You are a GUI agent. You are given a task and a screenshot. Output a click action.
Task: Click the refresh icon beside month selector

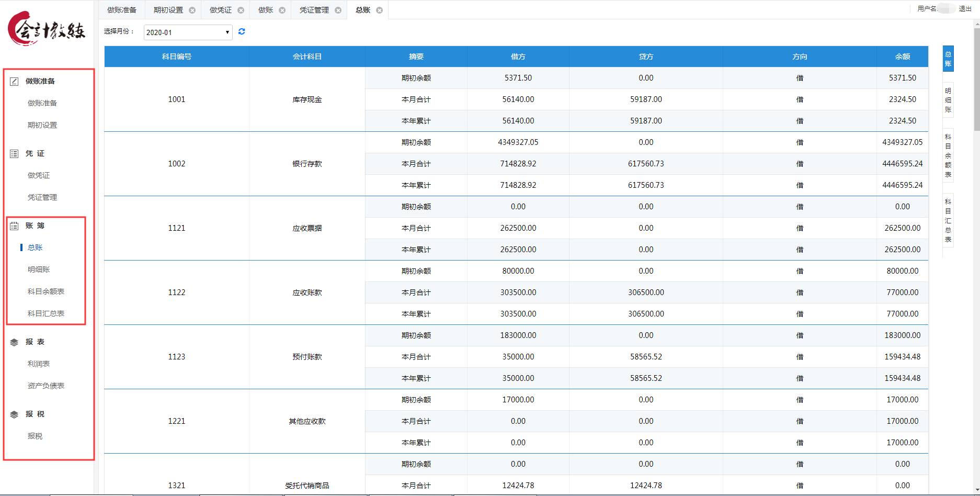(242, 32)
